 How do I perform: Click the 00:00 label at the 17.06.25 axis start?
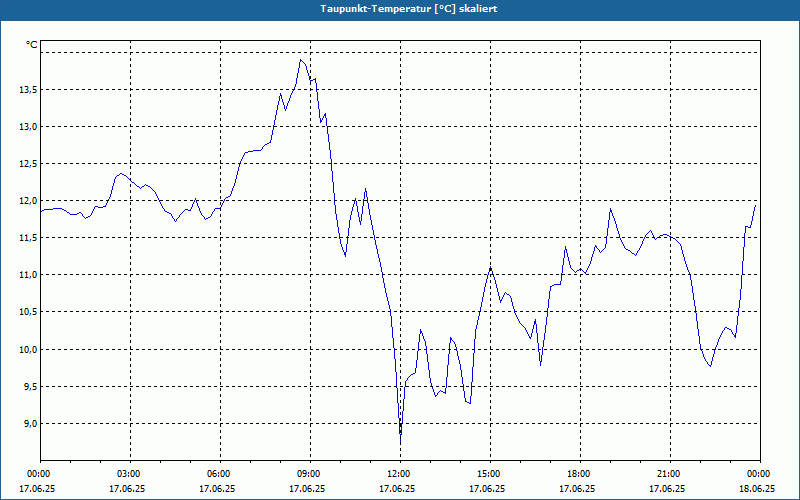pos(40,474)
